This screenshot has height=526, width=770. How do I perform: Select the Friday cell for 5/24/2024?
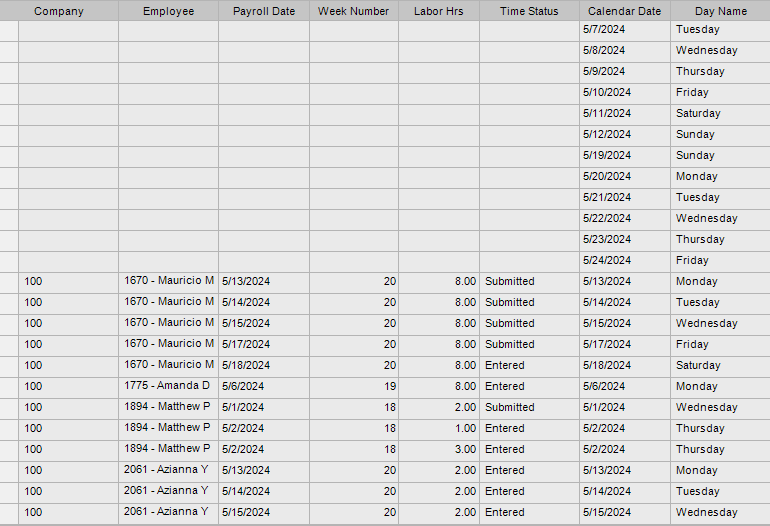720,260
